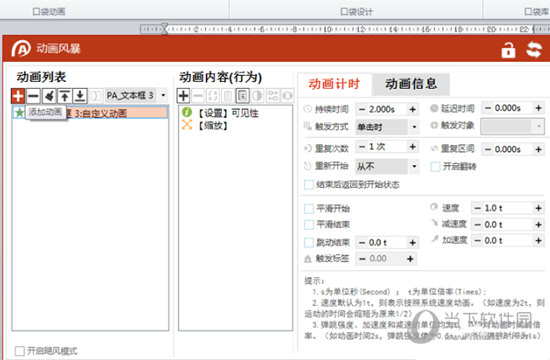
Task: Switch to the 动画信息 tab
Action: tap(411, 84)
